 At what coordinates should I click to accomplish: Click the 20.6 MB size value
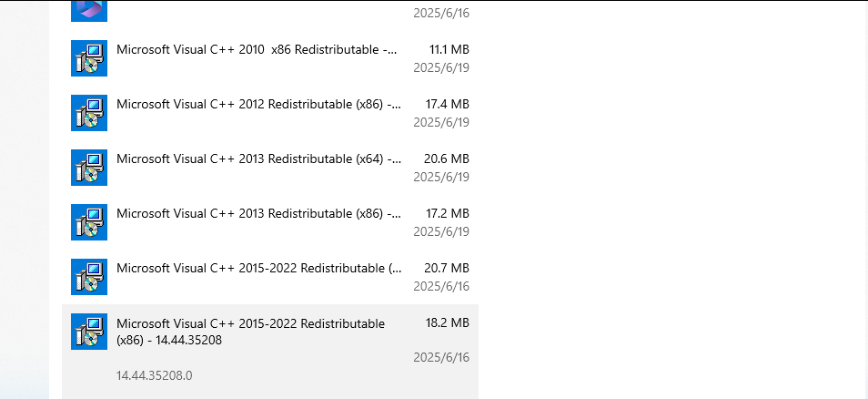[447, 159]
